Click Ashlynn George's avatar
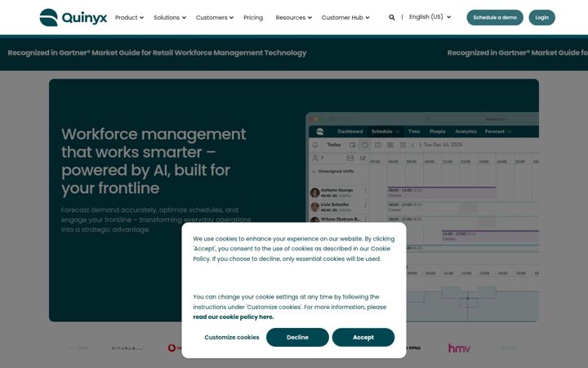This screenshot has height=368, width=588. click(315, 193)
